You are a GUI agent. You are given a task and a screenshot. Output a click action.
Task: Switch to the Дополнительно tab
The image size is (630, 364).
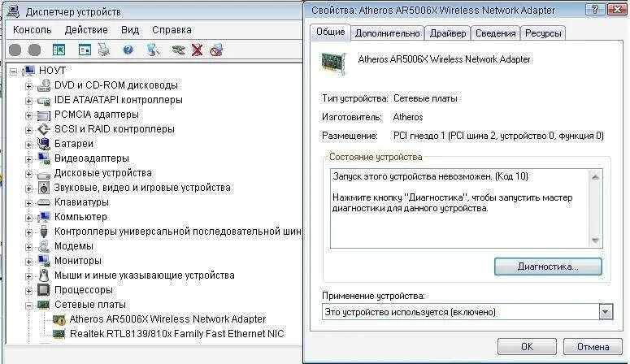387,33
